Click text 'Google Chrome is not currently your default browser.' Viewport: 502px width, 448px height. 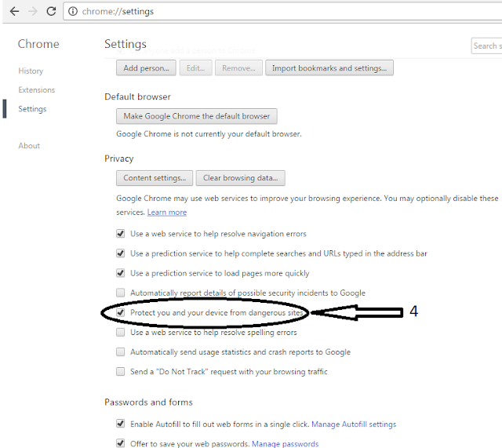coord(209,134)
